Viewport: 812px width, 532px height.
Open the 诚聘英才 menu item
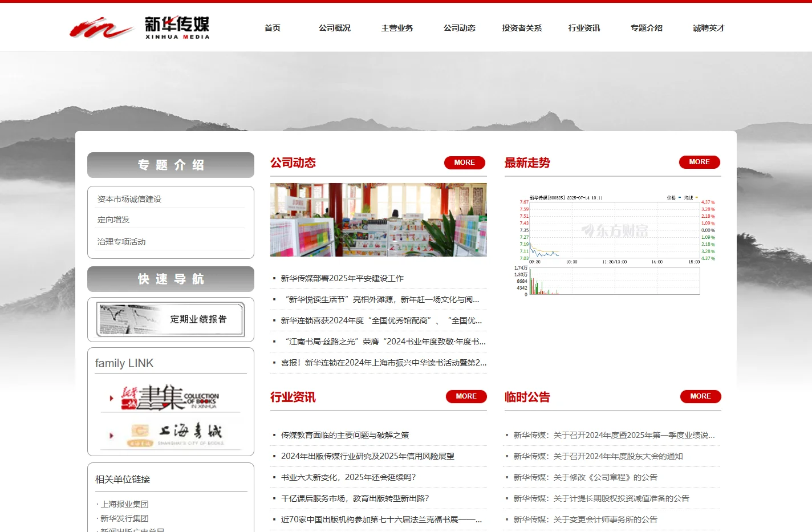tap(709, 28)
